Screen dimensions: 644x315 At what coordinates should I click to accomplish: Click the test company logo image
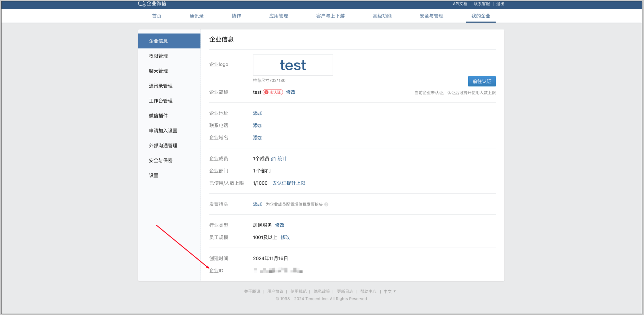[x=293, y=65]
